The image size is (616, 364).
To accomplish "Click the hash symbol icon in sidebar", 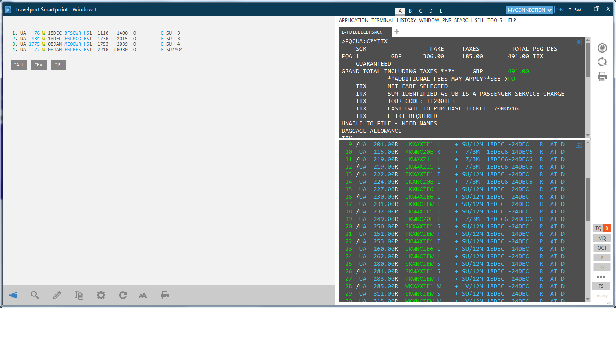I will point(602,48).
